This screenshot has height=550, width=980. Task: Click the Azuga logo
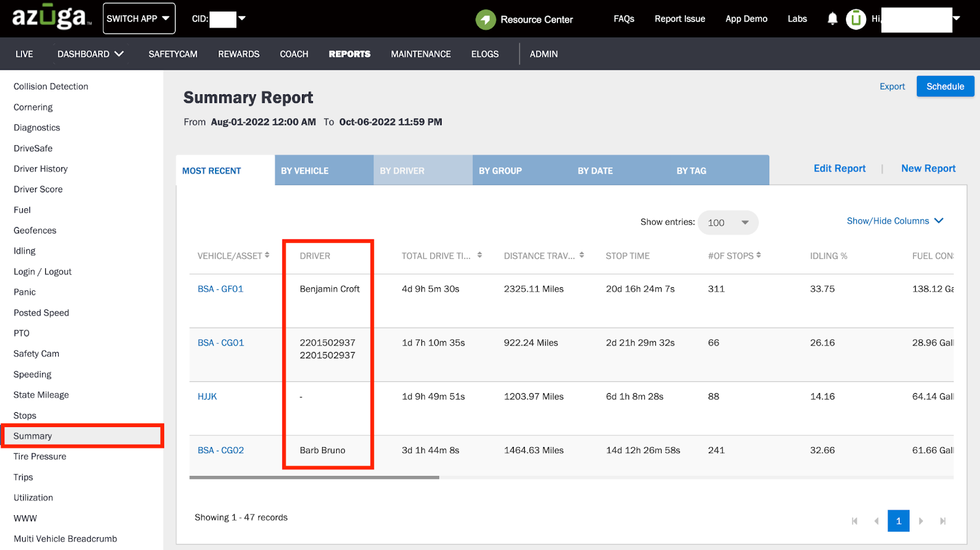pos(51,18)
